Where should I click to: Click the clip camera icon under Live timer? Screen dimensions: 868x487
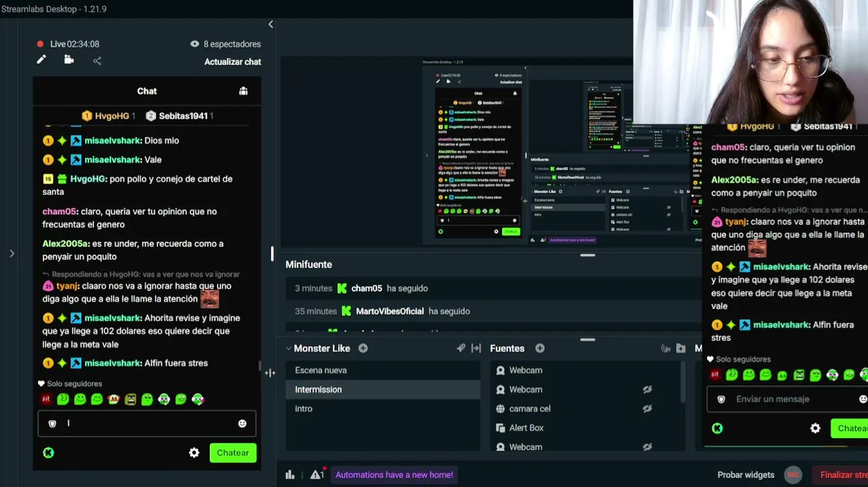point(69,60)
